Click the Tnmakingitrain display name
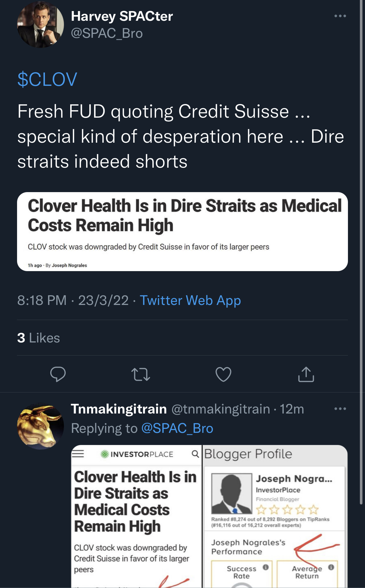Screen dimensions: 365x588 [119, 409]
